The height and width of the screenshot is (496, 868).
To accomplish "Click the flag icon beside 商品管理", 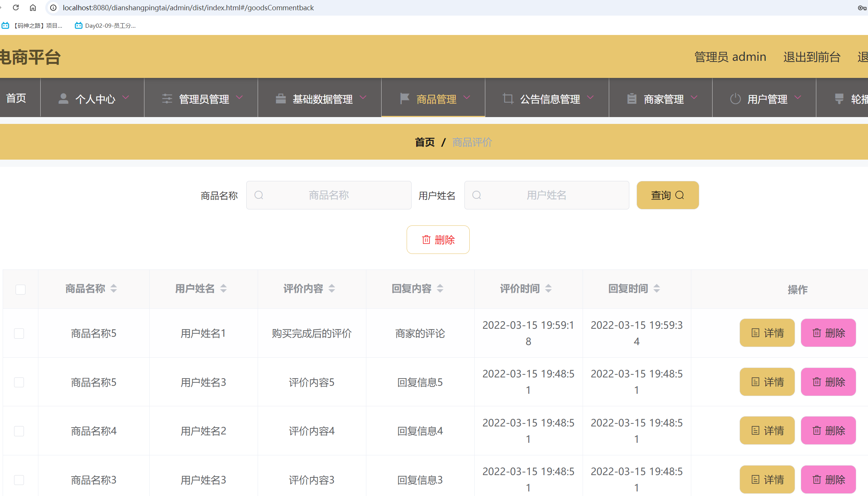I will (404, 99).
